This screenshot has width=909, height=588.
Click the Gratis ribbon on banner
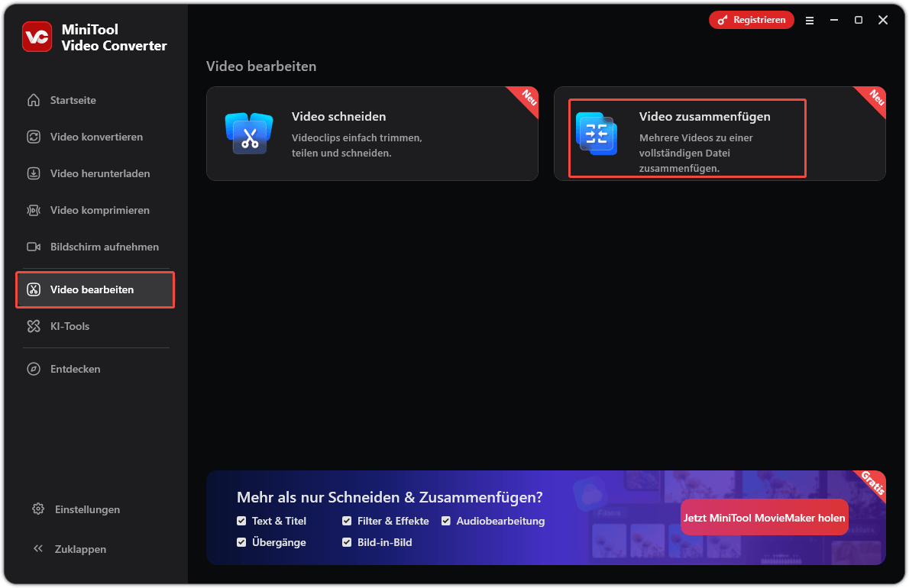[x=872, y=483]
